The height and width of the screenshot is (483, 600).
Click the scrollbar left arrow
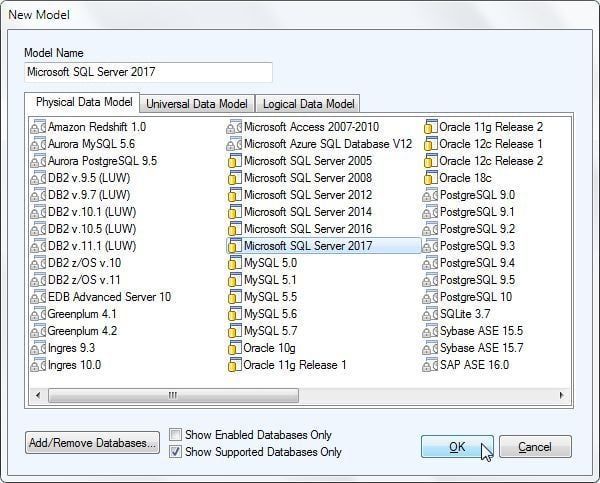point(38,395)
